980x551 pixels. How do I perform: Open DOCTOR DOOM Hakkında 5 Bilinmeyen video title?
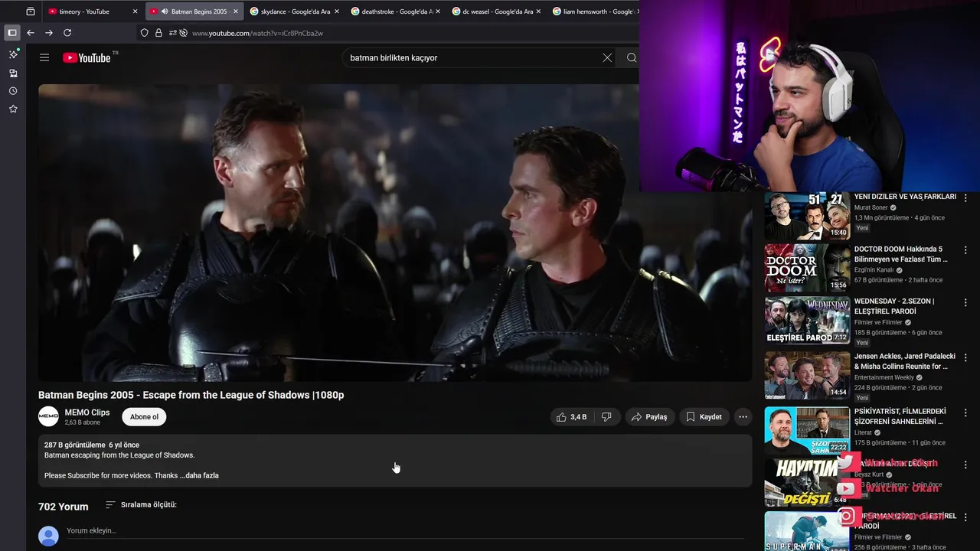900,254
